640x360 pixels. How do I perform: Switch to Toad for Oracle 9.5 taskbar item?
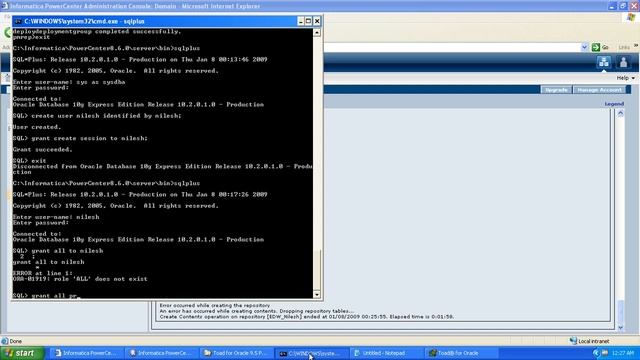click(236, 353)
